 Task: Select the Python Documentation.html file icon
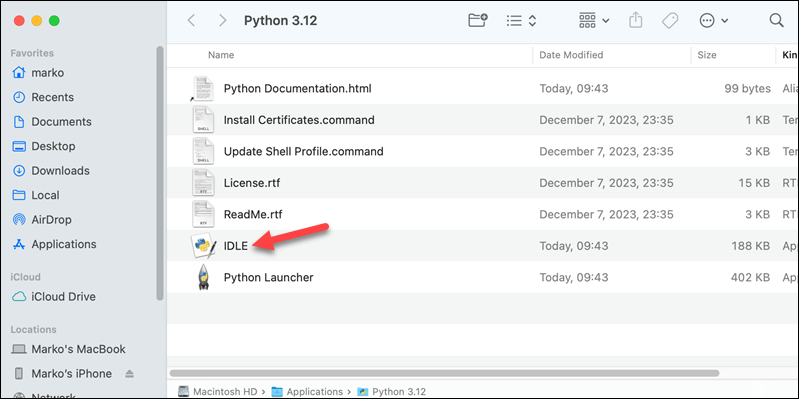(203, 88)
